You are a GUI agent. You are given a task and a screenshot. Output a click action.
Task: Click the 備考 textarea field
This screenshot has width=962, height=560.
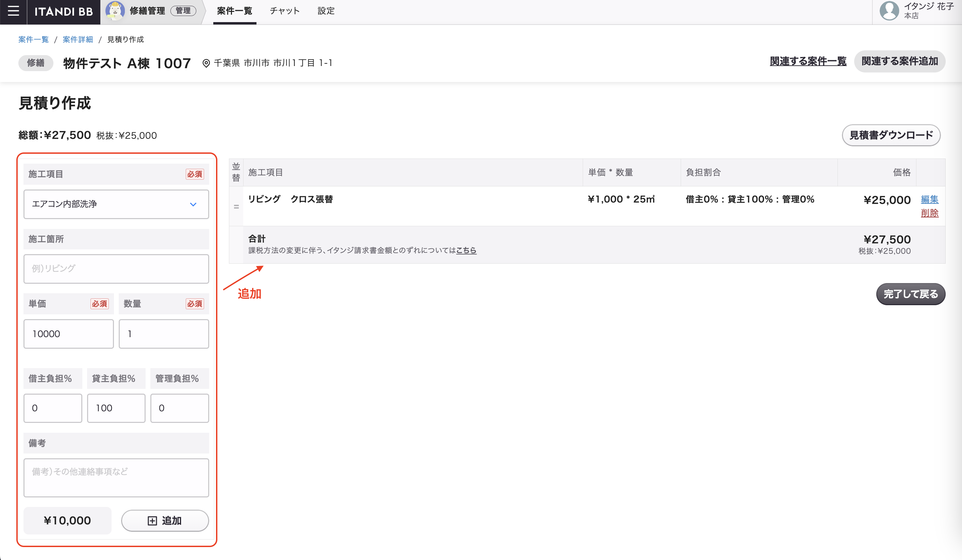coord(116,478)
